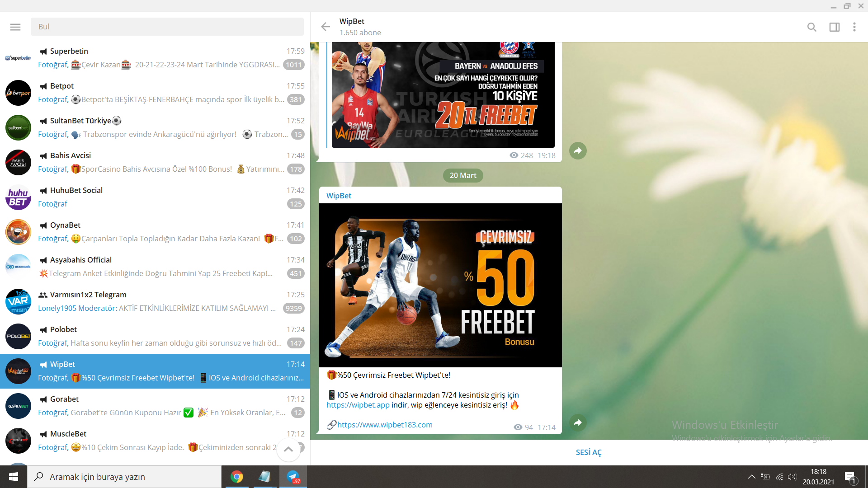Click the Bul search field
Screen dimensions: 868x488
pos(167,27)
